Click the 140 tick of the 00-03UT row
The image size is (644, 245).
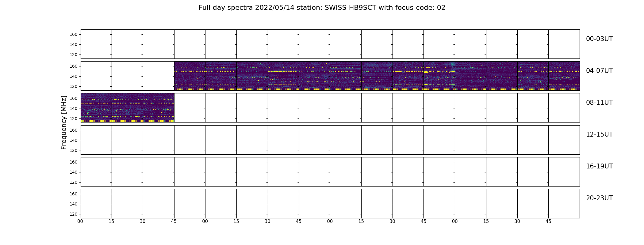(74, 44)
